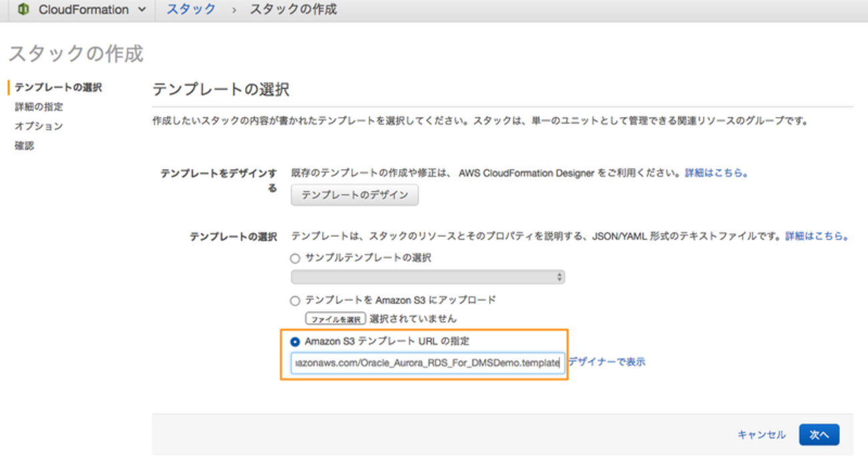Viewport: 868px width, 458px height.
Task: Select テンプレートを Amazon S3 にアップロード radio button
Action: pos(295,301)
